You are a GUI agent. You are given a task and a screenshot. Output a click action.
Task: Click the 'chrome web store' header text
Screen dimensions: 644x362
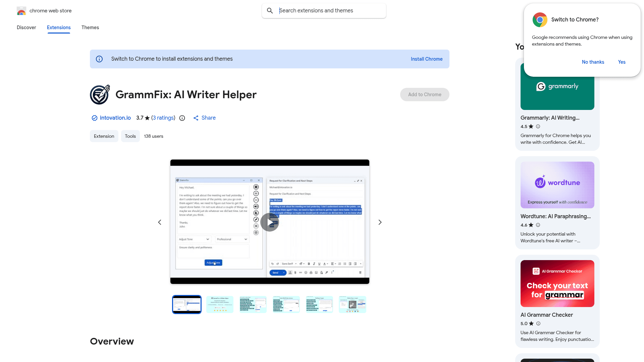tap(51, 11)
